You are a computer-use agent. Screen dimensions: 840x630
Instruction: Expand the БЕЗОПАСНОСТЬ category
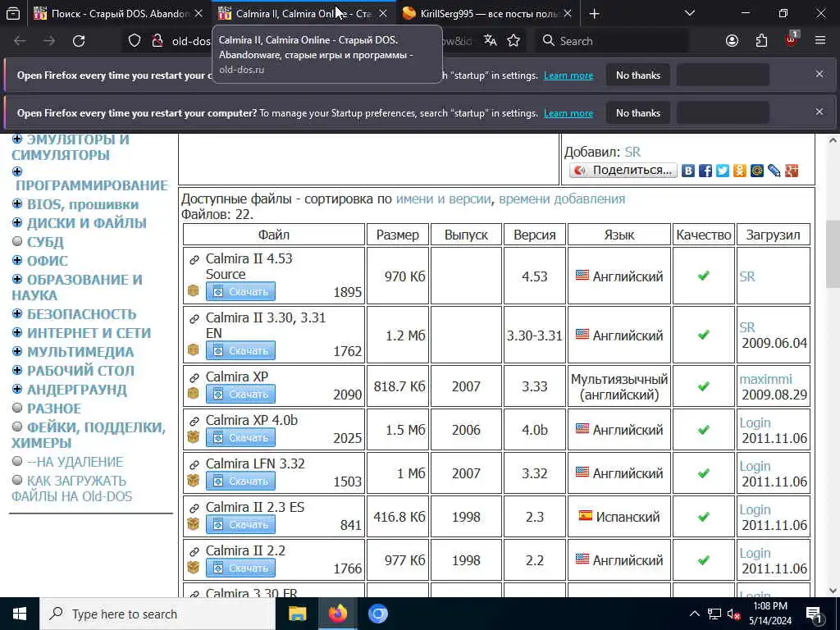pyautogui.click(x=17, y=314)
